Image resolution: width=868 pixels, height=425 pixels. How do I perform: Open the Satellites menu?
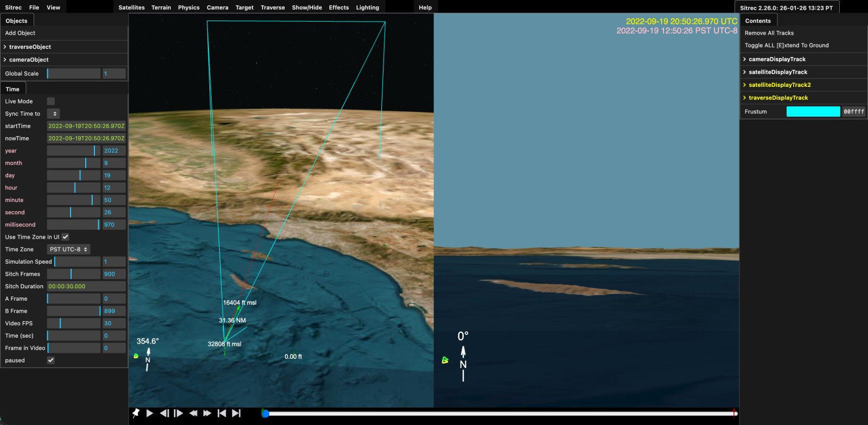[x=131, y=8]
